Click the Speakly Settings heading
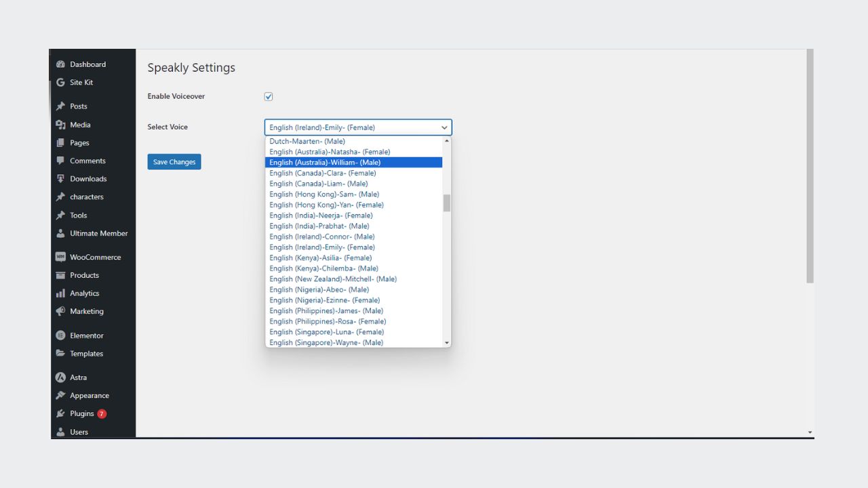Image resolution: width=868 pixels, height=488 pixels. [191, 68]
